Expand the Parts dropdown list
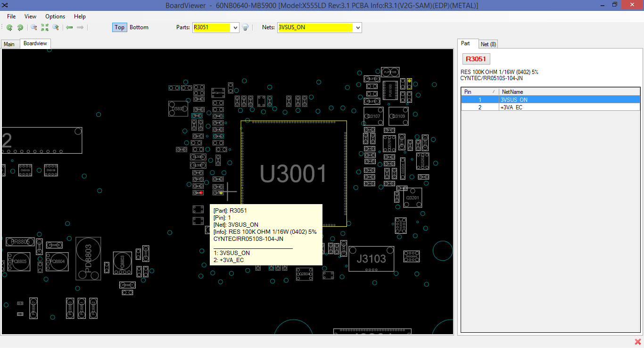 236,27
